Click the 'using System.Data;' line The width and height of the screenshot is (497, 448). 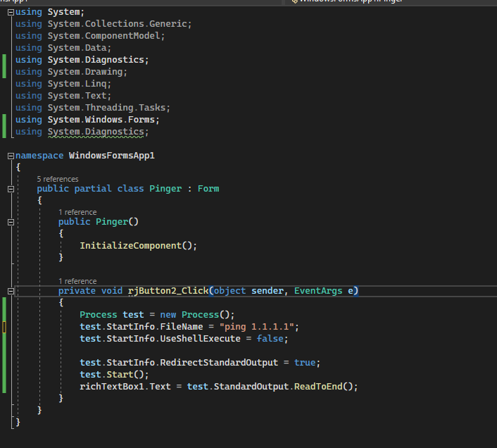[x=63, y=48]
